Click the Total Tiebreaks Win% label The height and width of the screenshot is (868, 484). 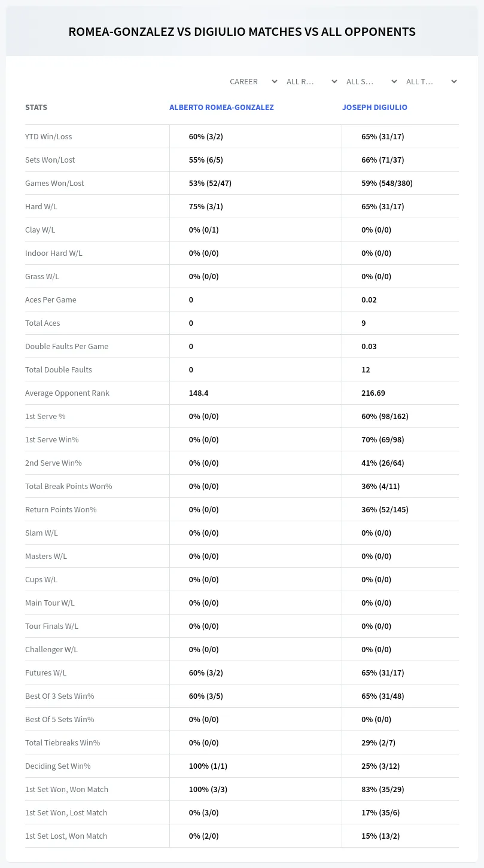[x=62, y=742]
